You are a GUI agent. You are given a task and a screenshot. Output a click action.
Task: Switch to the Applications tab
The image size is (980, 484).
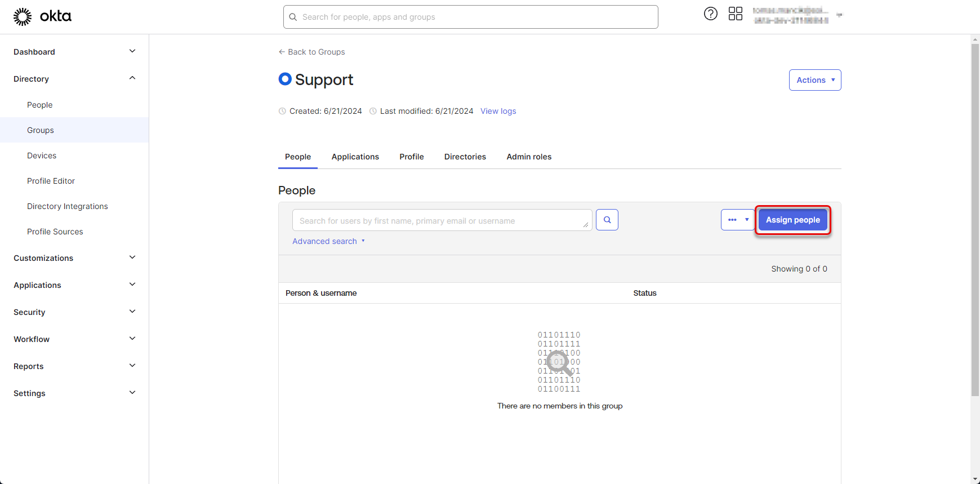[355, 157]
